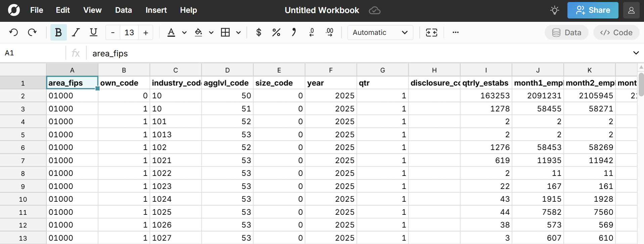Click the Share button

[x=593, y=10]
